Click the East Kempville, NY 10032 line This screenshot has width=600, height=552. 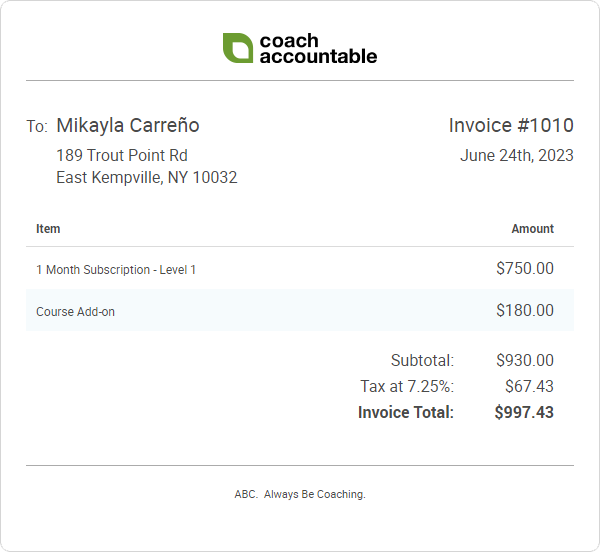tap(146, 177)
